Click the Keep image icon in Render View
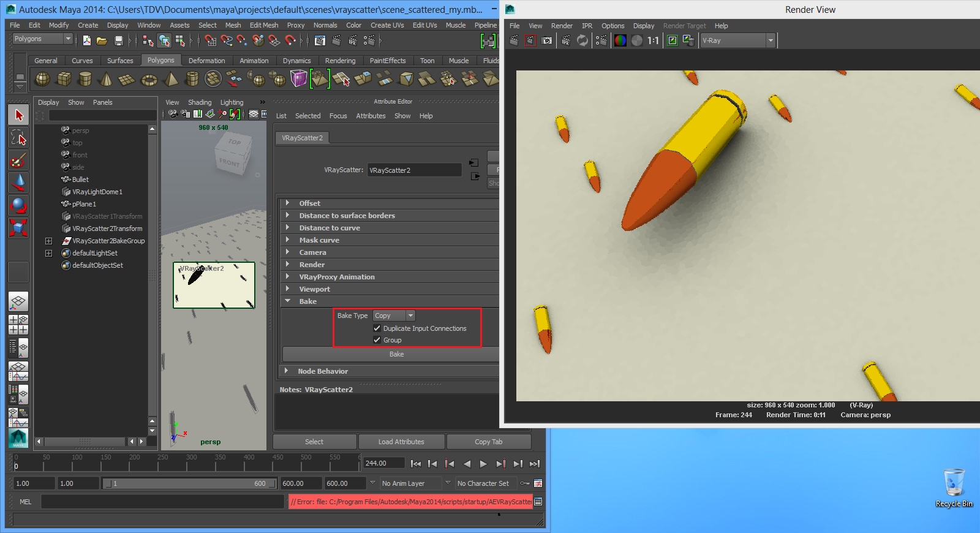This screenshot has height=533, width=980. [x=673, y=40]
